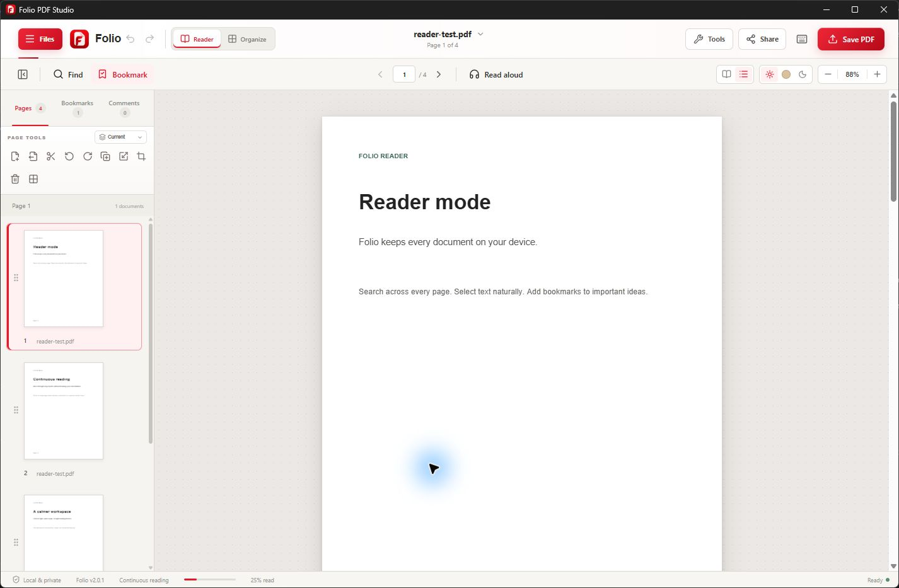Redo the last action

[x=149, y=39]
